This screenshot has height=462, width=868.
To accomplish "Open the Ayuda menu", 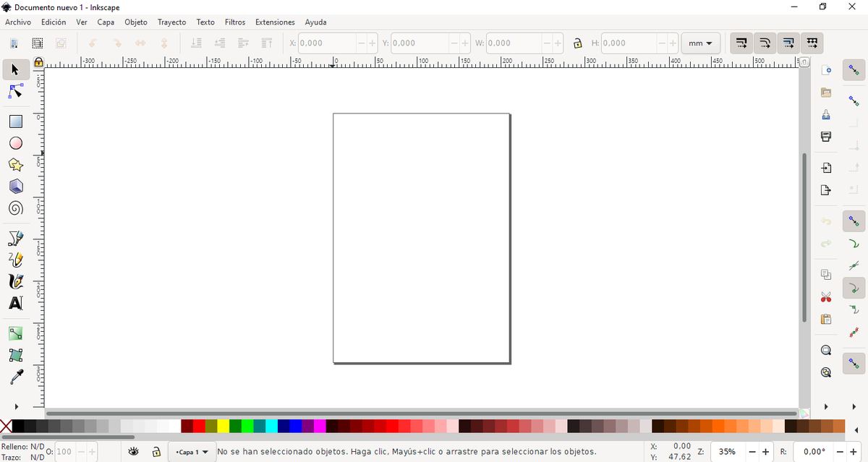I will (315, 22).
